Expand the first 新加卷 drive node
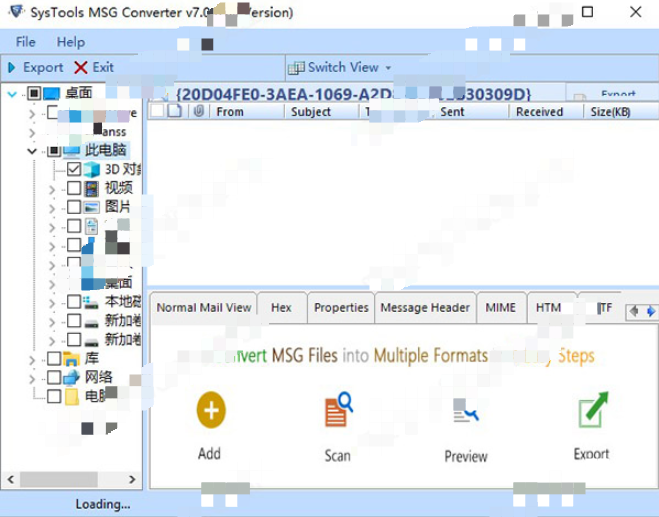This screenshot has width=659, height=517. point(52,322)
